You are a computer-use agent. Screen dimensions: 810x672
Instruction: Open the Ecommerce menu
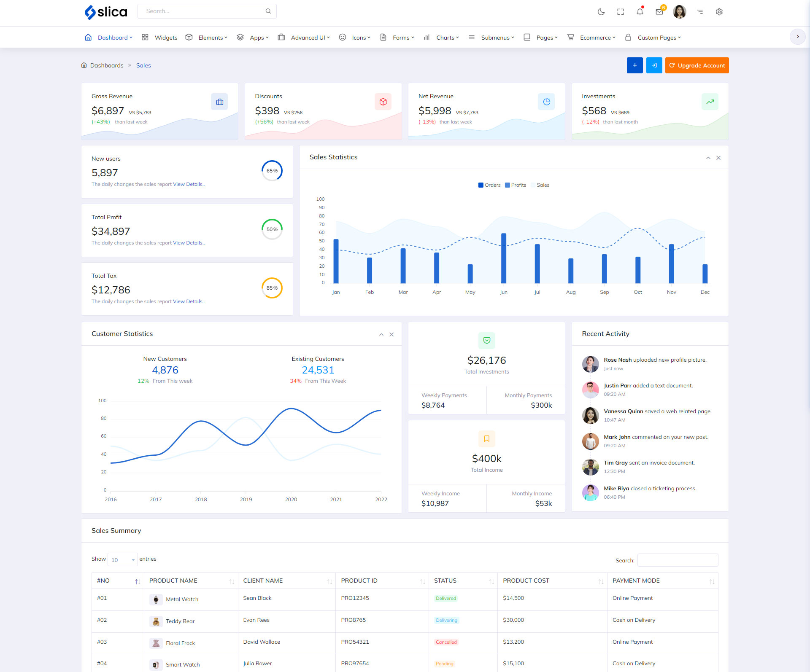595,38
